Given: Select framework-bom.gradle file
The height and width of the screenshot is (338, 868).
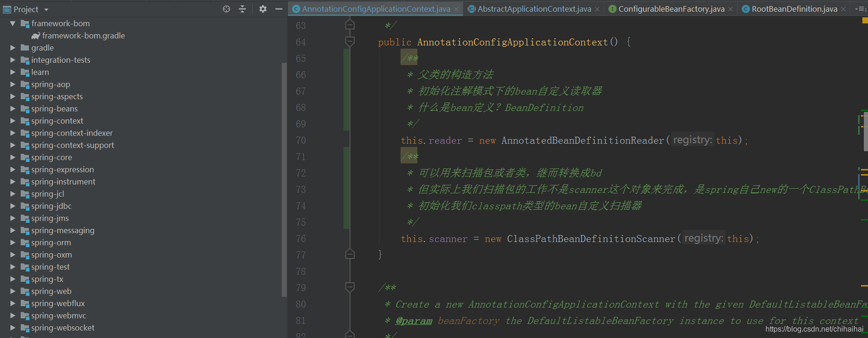Looking at the screenshot, I should (83, 36).
